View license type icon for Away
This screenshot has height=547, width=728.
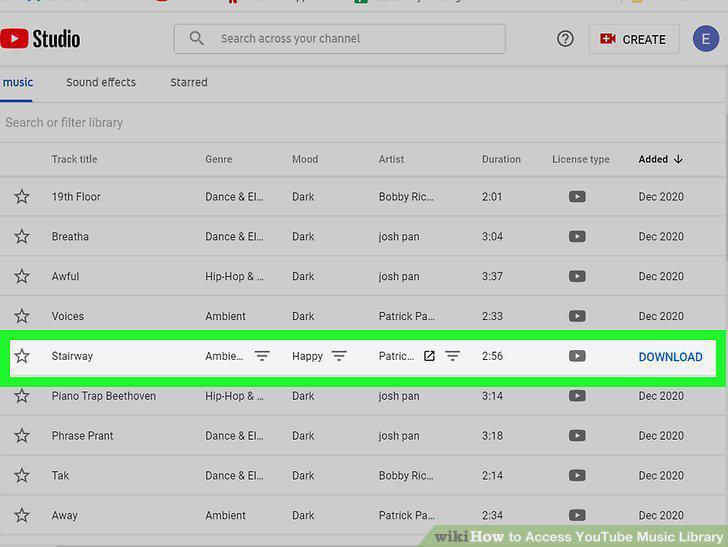577,515
